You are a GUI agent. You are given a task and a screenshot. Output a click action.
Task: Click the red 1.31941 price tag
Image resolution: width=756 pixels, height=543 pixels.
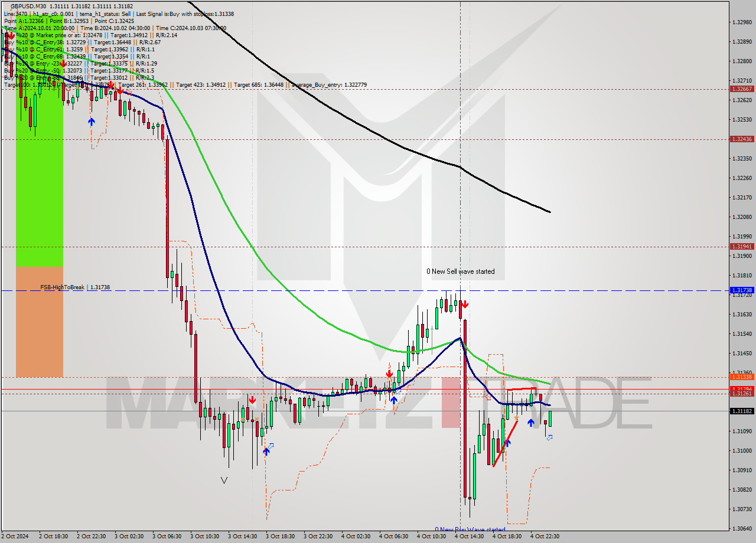(x=741, y=247)
